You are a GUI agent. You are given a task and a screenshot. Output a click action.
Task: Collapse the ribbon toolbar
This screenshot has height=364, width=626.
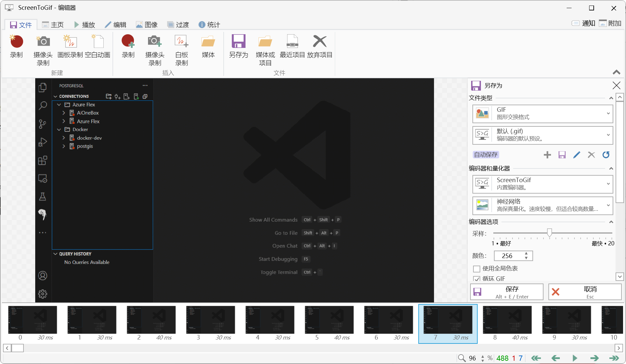(616, 72)
